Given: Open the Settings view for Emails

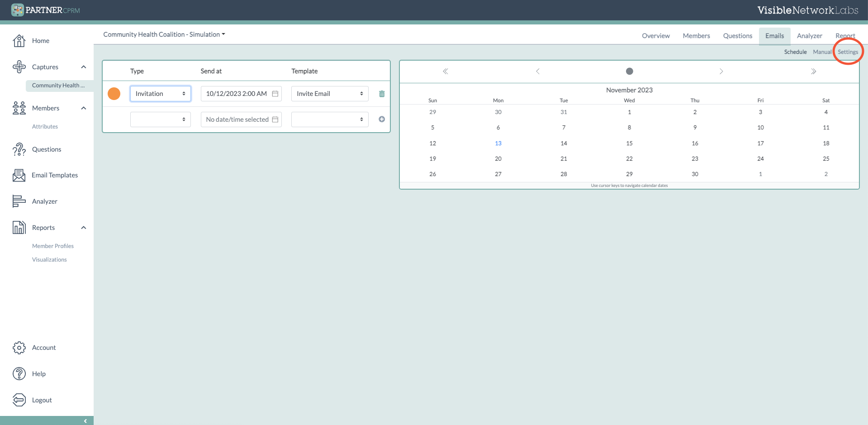Looking at the screenshot, I should (x=848, y=52).
